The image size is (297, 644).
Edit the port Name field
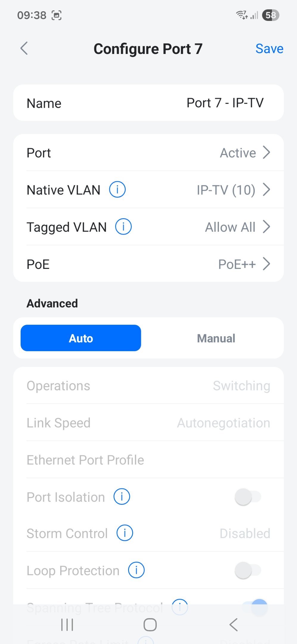pos(225,103)
